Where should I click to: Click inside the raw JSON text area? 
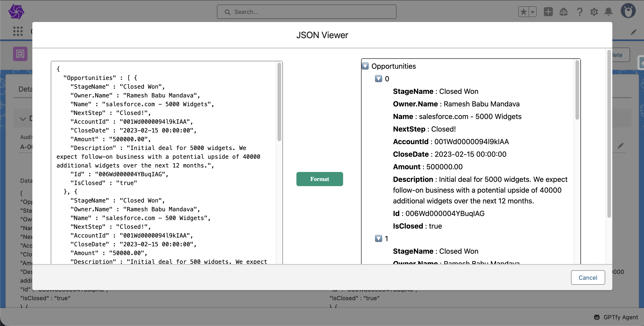(x=165, y=163)
